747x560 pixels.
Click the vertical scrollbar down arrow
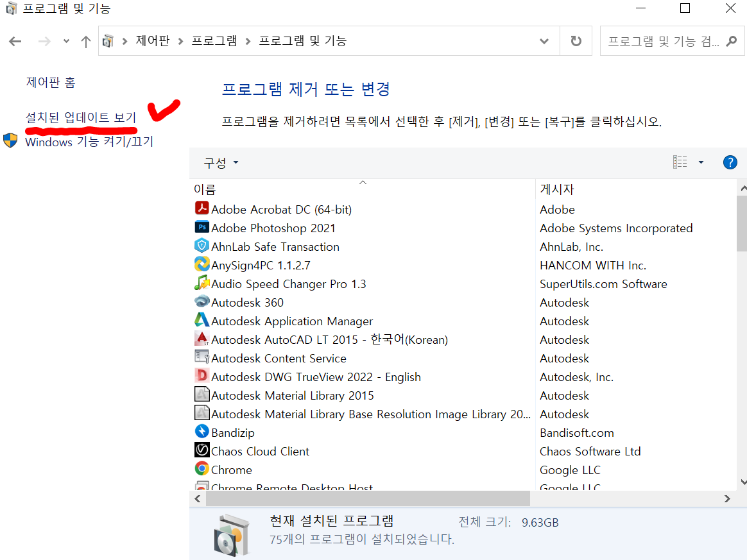[x=743, y=482]
